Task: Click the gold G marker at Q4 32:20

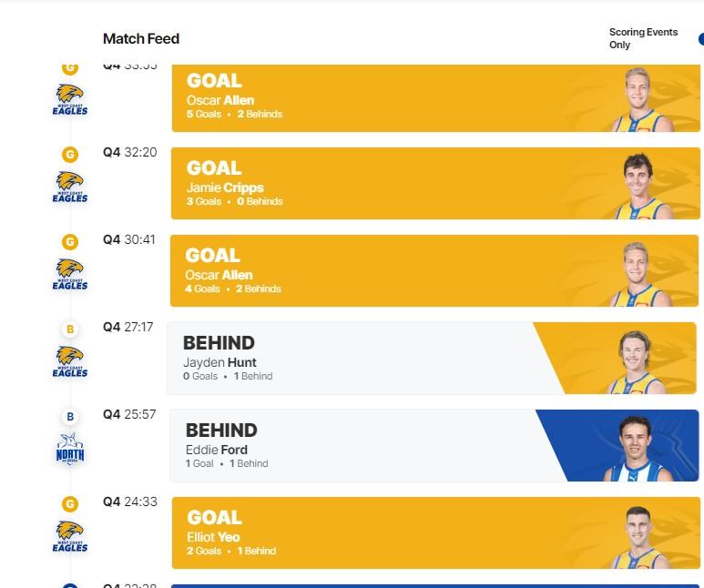Action: (x=70, y=155)
